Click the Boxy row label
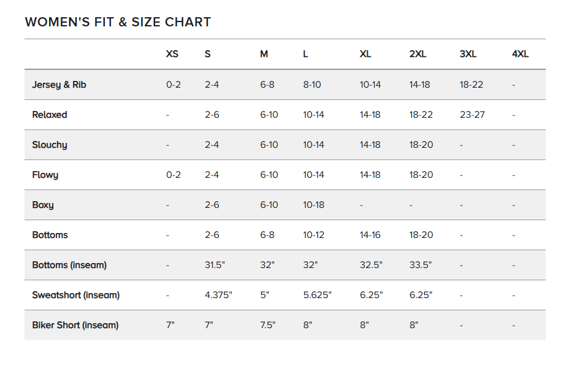 pos(43,205)
